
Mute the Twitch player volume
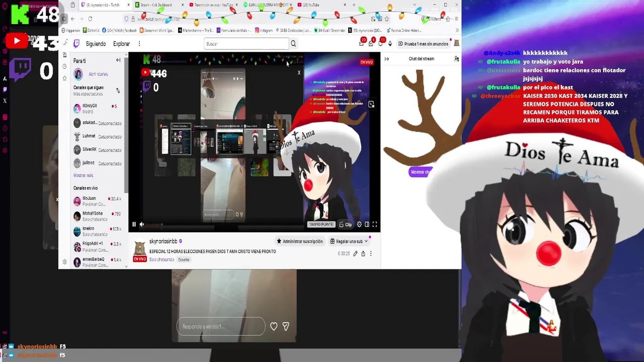142,225
